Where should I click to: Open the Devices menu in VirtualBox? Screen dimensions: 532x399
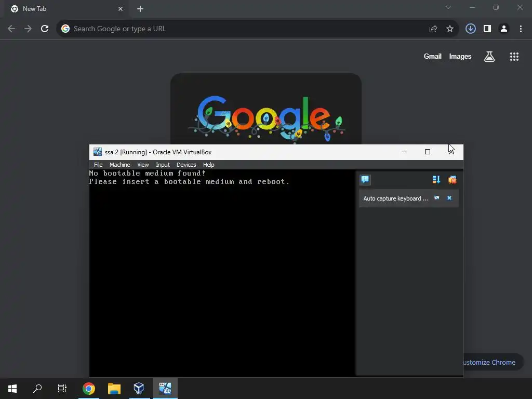[187, 165]
